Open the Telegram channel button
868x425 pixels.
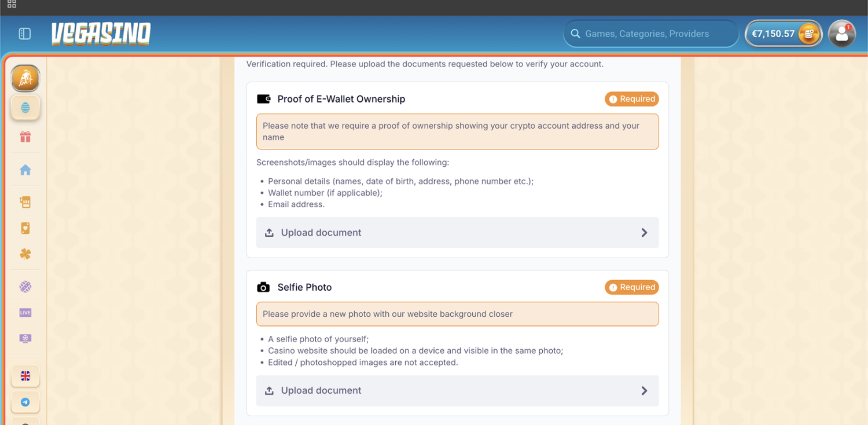[x=25, y=402]
